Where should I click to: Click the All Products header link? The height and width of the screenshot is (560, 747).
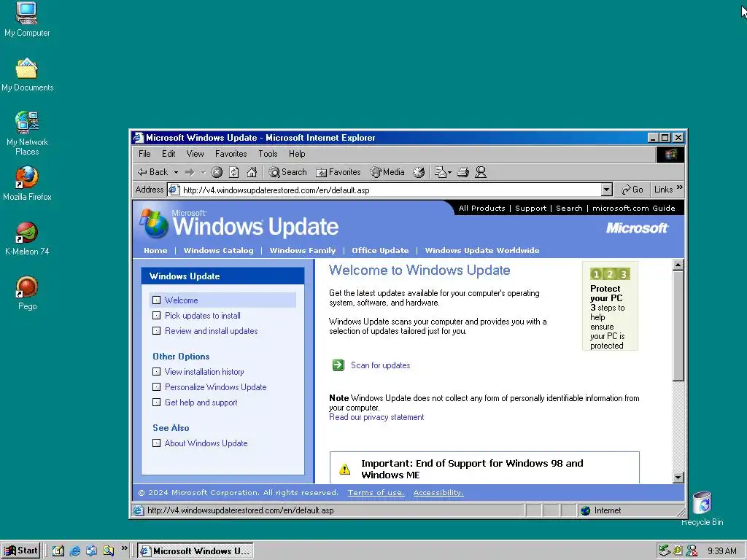click(481, 208)
